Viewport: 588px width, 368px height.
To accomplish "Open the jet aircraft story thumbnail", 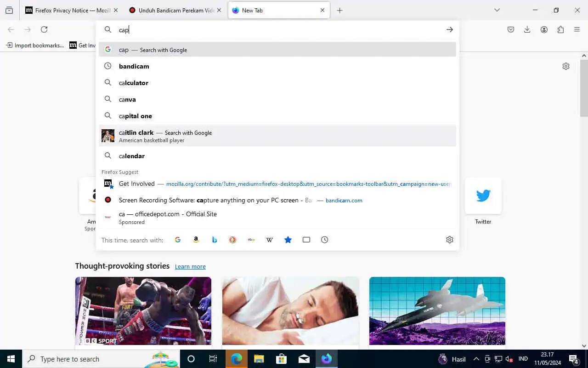I will coord(437,311).
